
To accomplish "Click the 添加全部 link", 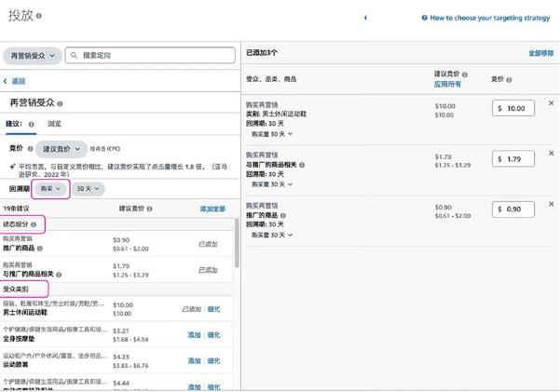I will pos(212,210).
